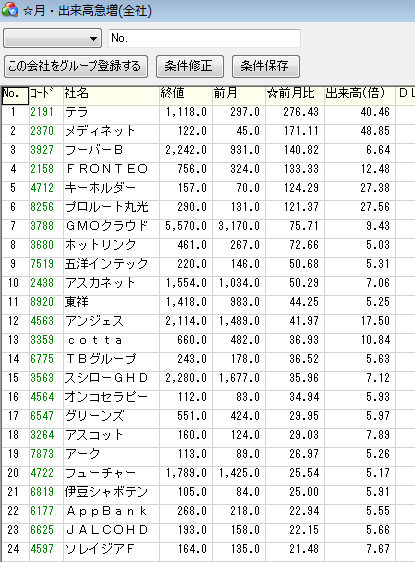Select company cotta
Screen dimensions: 415x562
click(x=95, y=340)
